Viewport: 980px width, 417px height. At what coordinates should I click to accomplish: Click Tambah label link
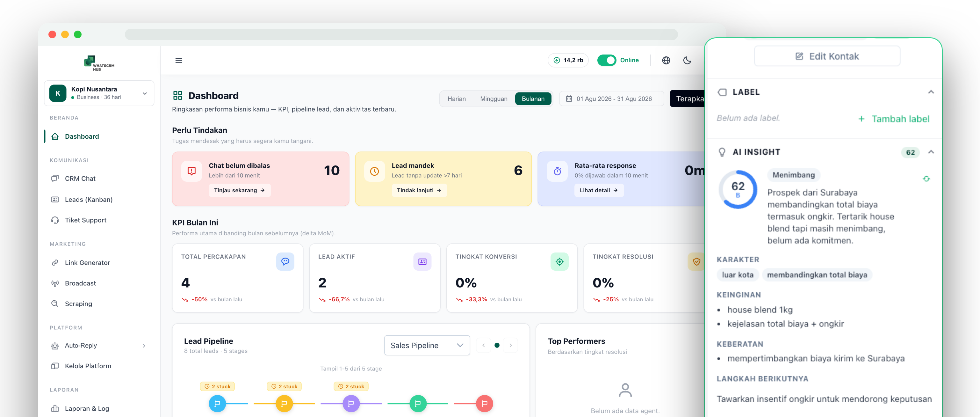click(894, 119)
